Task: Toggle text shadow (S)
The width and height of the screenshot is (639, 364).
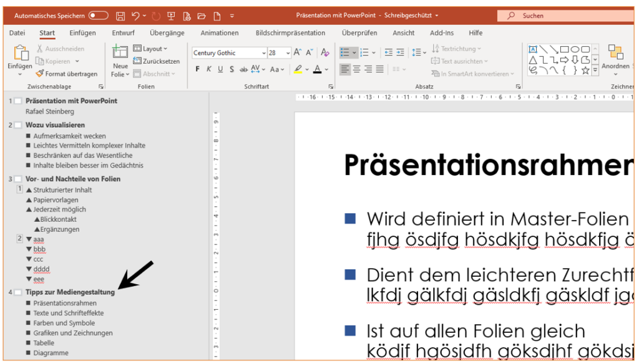Action: coord(232,69)
